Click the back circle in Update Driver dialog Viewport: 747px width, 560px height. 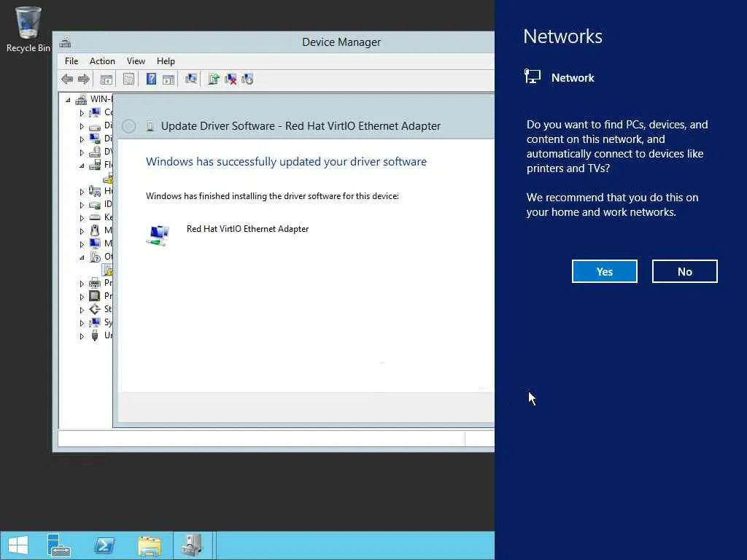point(128,126)
